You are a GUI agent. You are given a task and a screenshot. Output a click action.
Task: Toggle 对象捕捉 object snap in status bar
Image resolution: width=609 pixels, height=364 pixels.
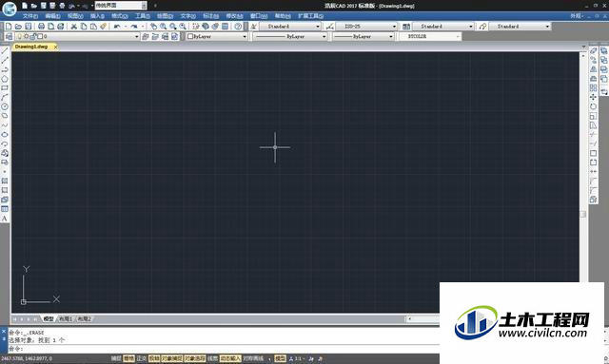pyautogui.click(x=171, y=358)
